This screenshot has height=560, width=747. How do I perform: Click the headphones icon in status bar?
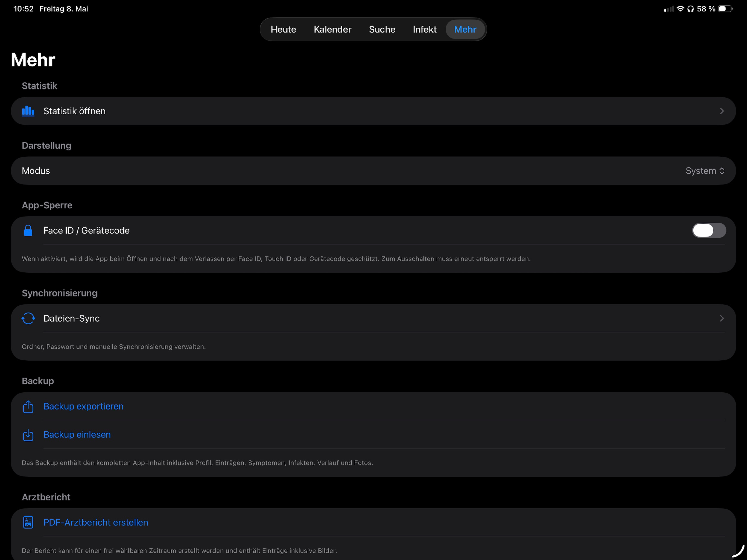point(690,9)
